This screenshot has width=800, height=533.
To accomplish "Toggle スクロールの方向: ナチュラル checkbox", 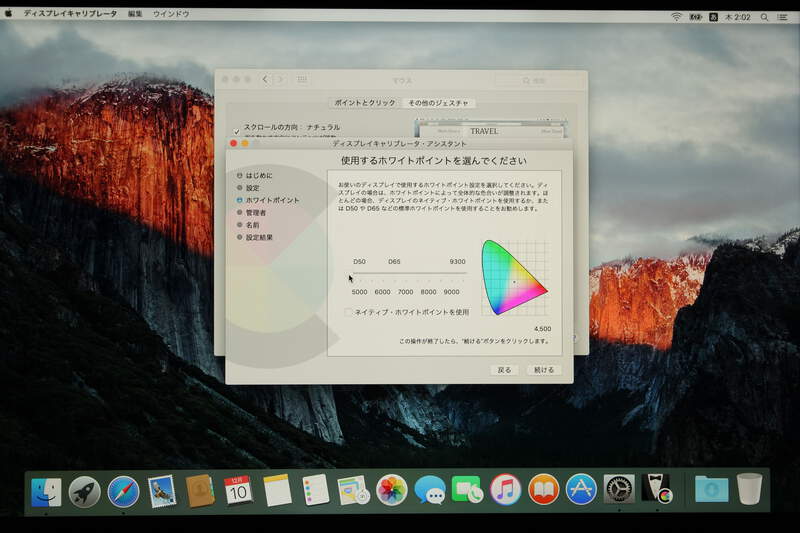I will tap(237, 129).
